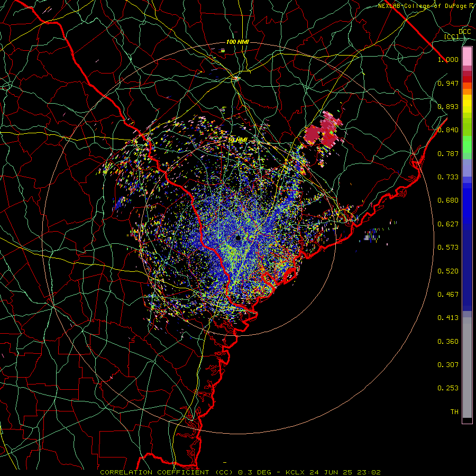Click the 50 NMI range ring label
The image size is (476, 476).
click(237, 140)
